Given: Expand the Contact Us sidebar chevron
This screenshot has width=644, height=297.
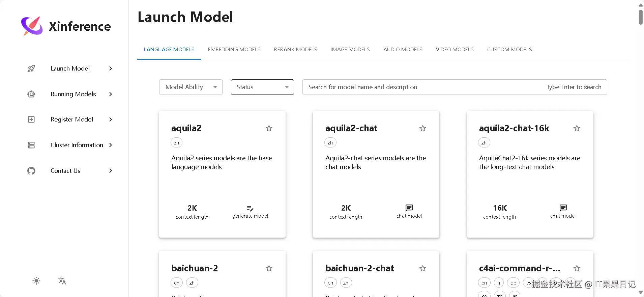Looking at the screenshot, I should 111,171.
